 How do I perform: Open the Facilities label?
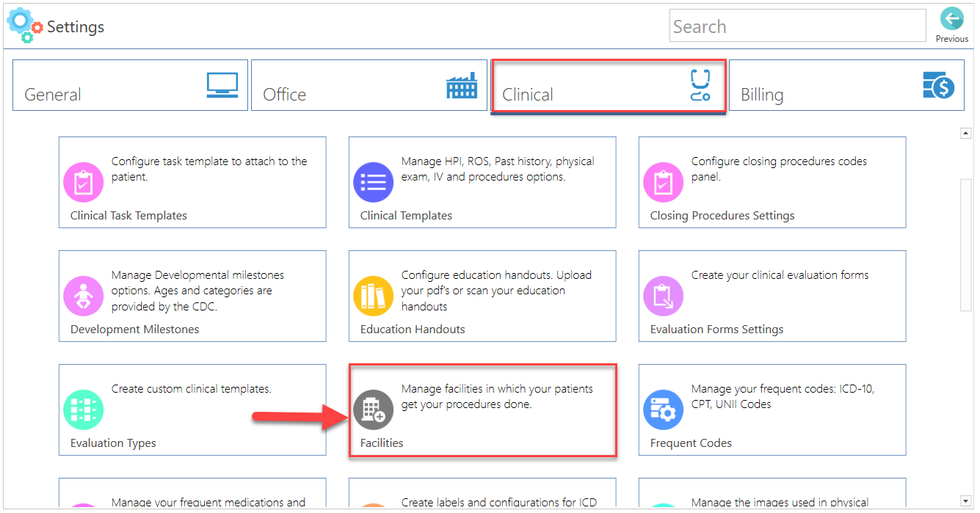[382, 443]
